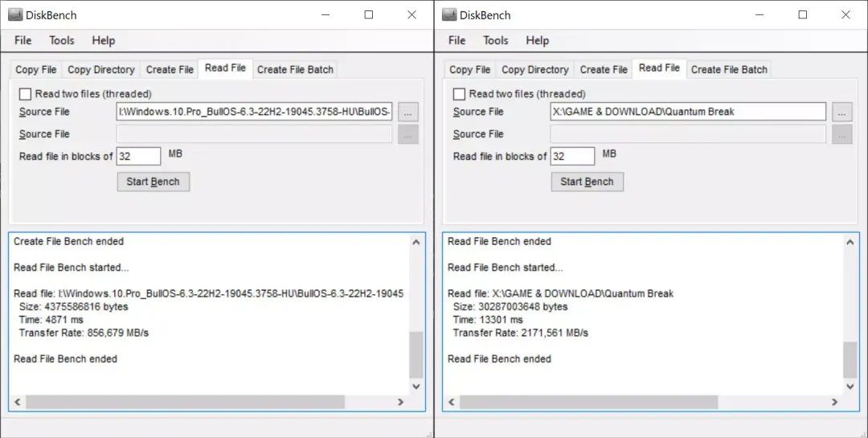Viewport: 868px width, 438px height.
Task: Open File menu in right DiskBench window
Action: (457, 40)
